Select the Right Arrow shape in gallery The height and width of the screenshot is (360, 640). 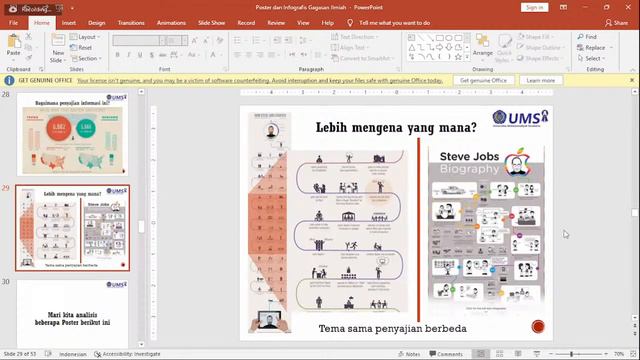pos(439,47)
